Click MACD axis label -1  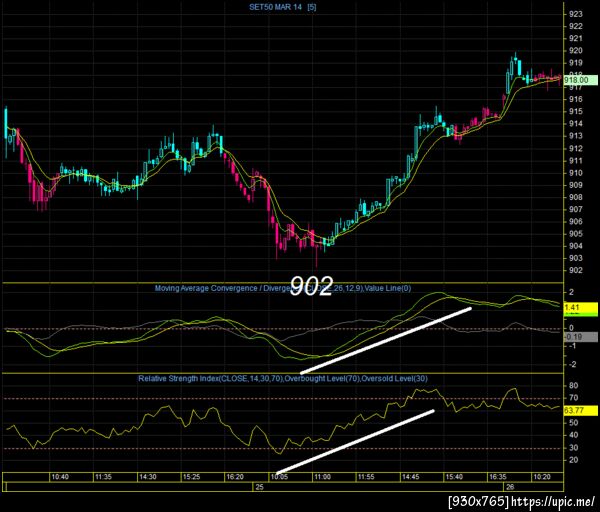pos(572,346)
